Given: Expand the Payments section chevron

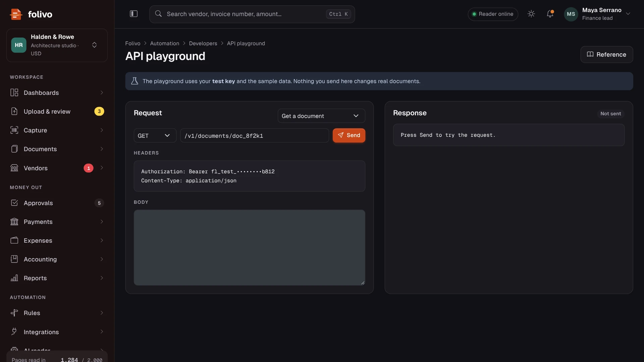Looking at the screenshot, I should click(x=102, y=222).
